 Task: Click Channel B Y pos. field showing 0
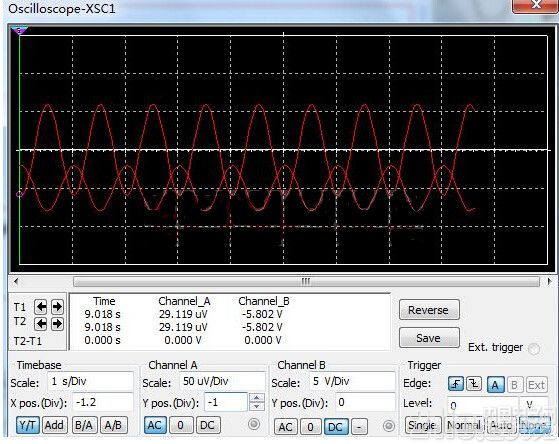[x=365, y=403]
